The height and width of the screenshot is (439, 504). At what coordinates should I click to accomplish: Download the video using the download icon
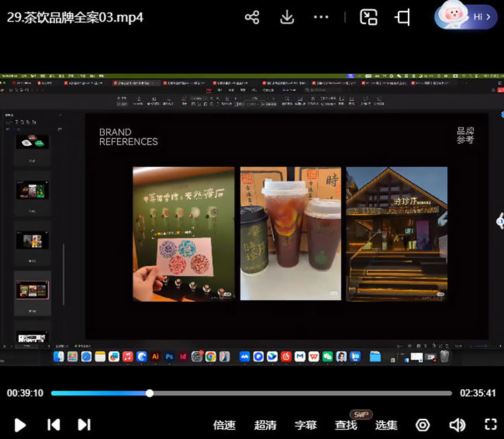(287, 17)
